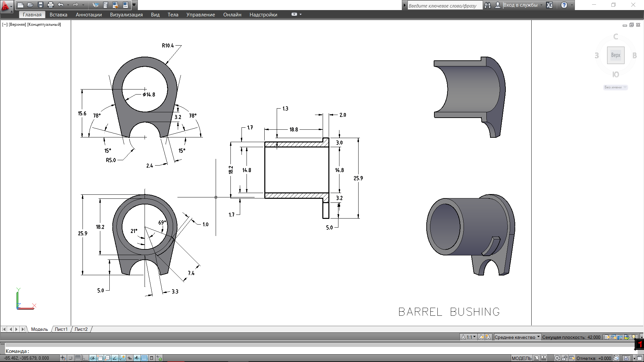Click the keyword search input field

(x=444, y=5)
